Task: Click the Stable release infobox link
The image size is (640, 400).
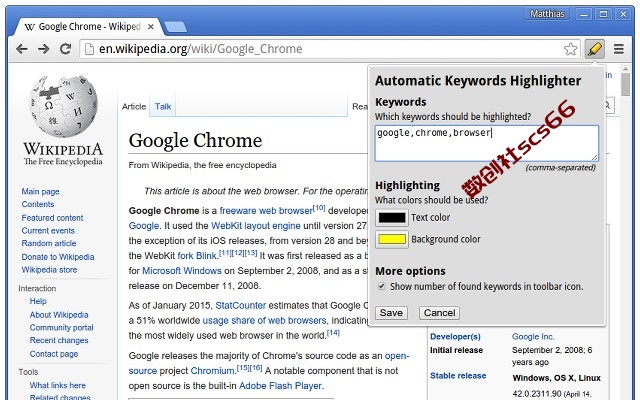Action: pyautogui.click(x=458, y=376)
